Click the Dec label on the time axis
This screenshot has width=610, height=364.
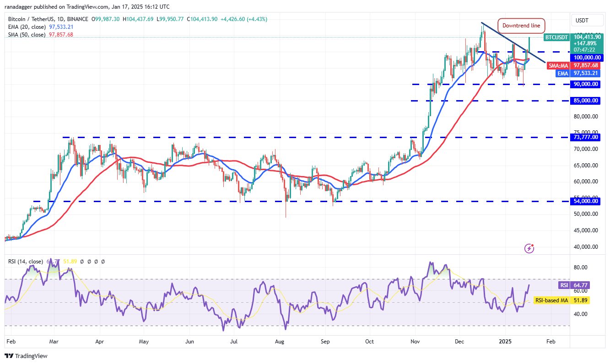coord(459,342)
